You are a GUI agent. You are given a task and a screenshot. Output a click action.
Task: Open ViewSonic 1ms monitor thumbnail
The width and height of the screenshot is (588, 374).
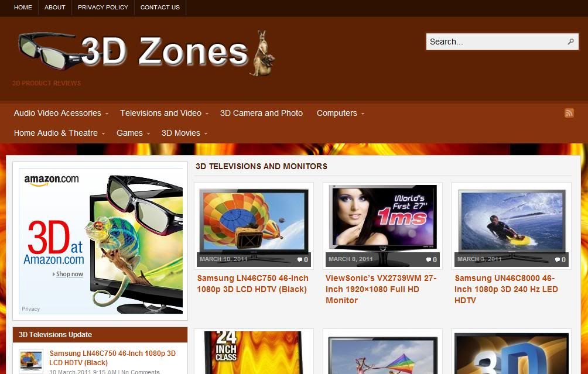click(382, 225)
